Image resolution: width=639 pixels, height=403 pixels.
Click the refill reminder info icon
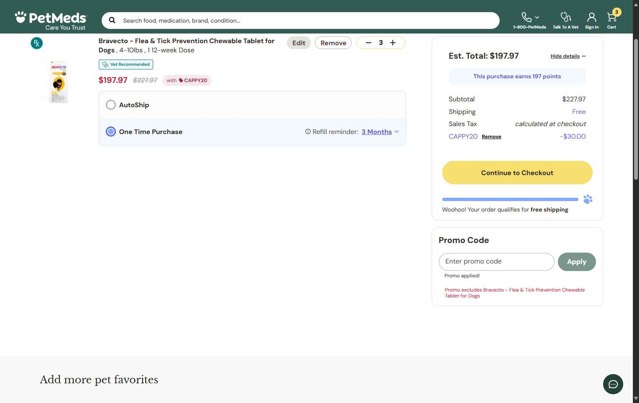308,132
